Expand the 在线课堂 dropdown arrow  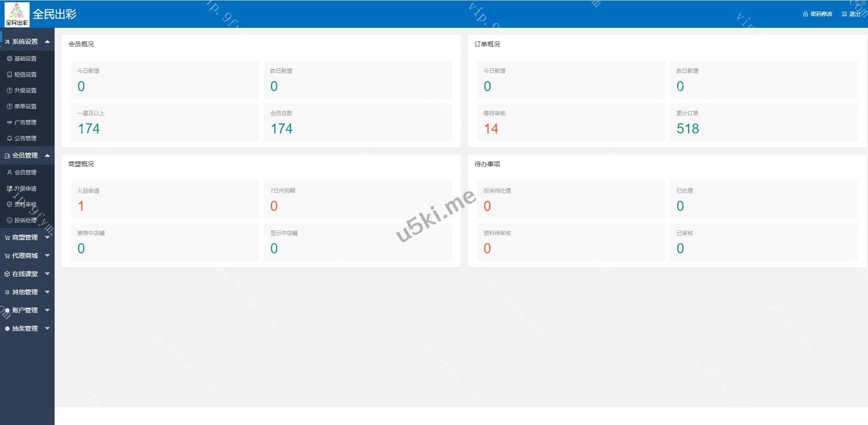[47, 274]
